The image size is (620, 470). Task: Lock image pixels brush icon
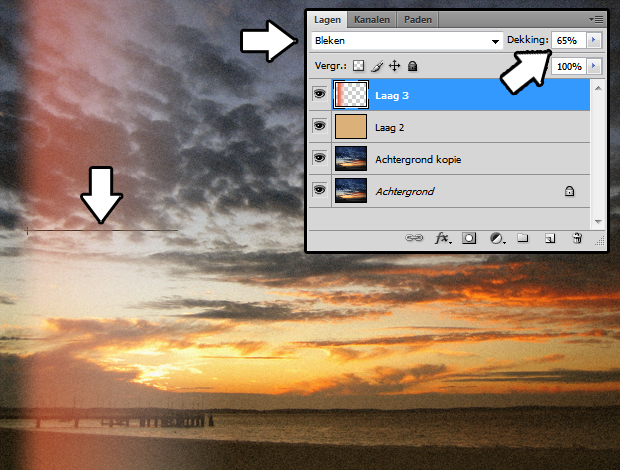(x=377, y=66)
